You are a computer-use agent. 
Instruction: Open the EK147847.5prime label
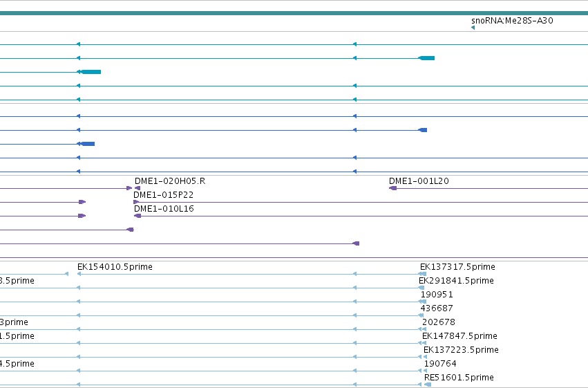pyautogui.click(x=459, y=336)
